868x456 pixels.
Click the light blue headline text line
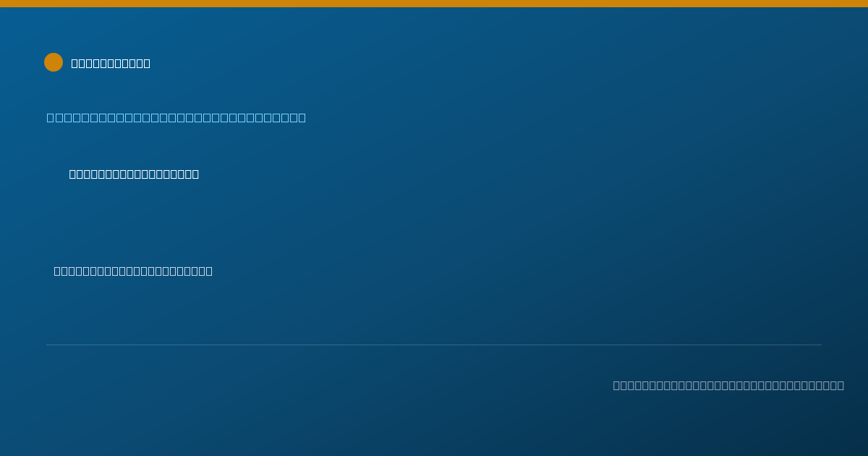[176, 117]
